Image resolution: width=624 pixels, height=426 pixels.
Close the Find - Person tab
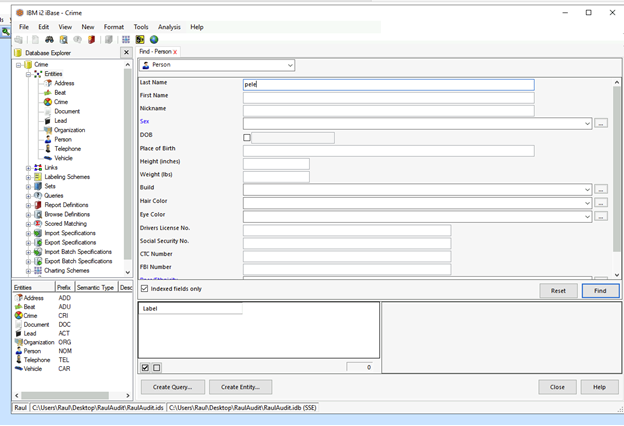pos(175,51)
